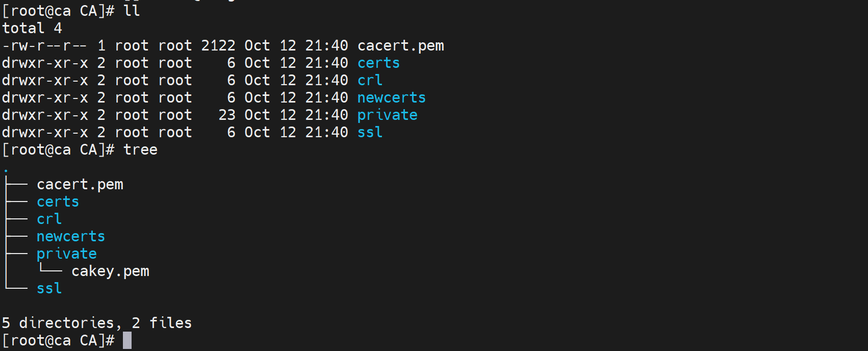Click the 2122 file size of cacert.pem
Viewport: 868px width, 351px height.
pyautogui.click(x=218, y=46)
